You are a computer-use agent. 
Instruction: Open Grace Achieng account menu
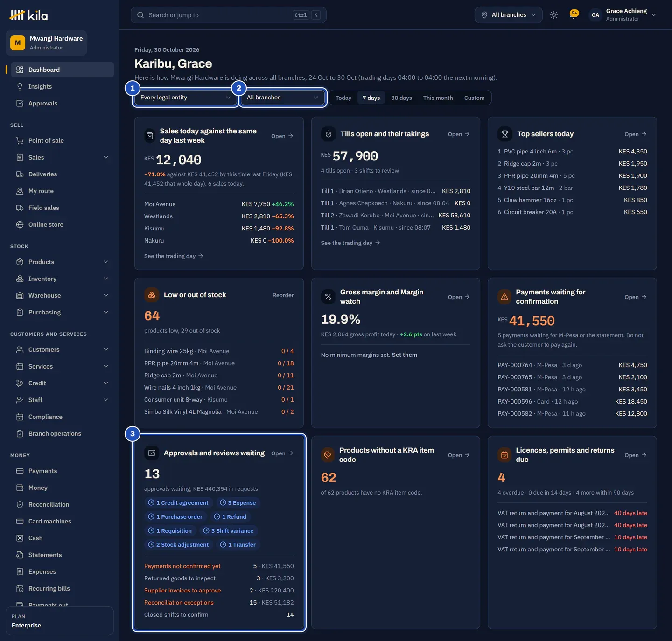[x=623, y=15]
